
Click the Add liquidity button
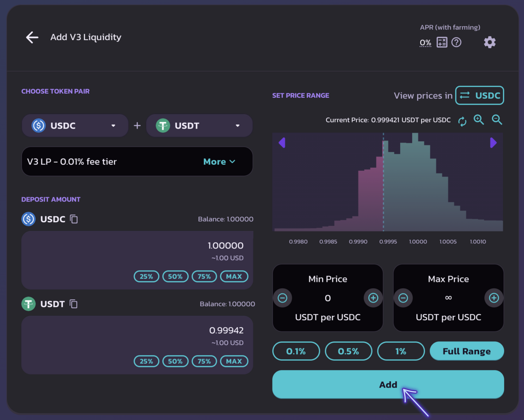tap(388, 384)
